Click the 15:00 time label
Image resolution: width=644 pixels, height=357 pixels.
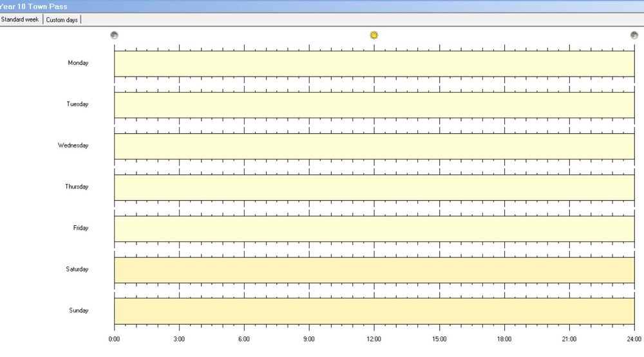point(439,339)
